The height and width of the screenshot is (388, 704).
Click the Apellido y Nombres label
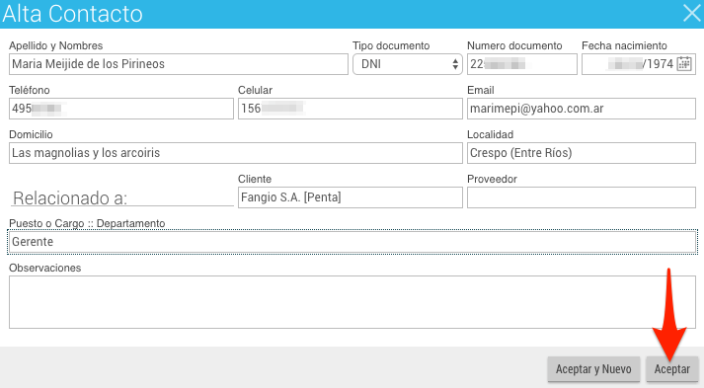pyautogui.click(x=56, y=46)
